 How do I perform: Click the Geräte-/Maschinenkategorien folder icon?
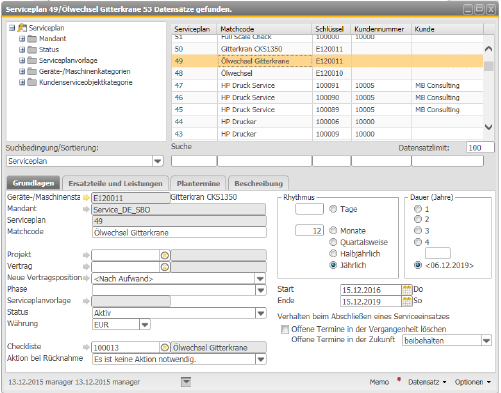32,72
